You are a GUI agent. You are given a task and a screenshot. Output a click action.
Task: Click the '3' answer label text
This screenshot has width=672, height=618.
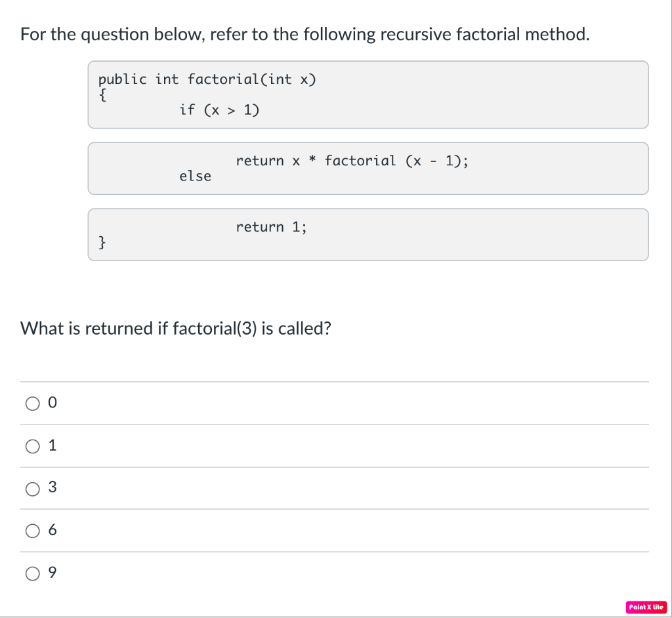(x=52, y=487)
